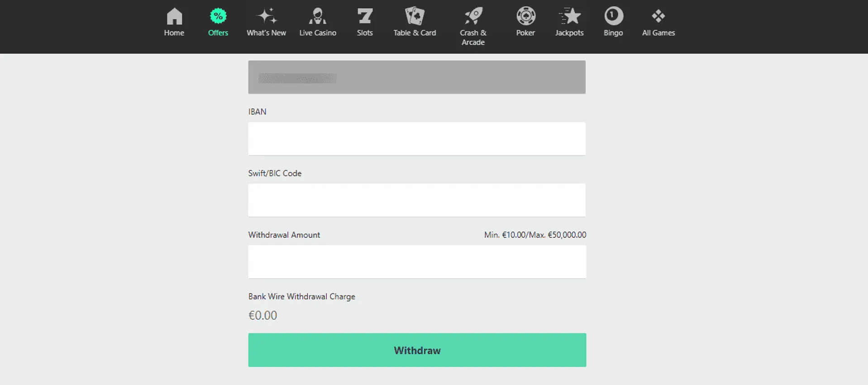The height and width of the screenshot is (385, 868).
Task: Open the Table & Card playing cards icon
Action: 415,16
